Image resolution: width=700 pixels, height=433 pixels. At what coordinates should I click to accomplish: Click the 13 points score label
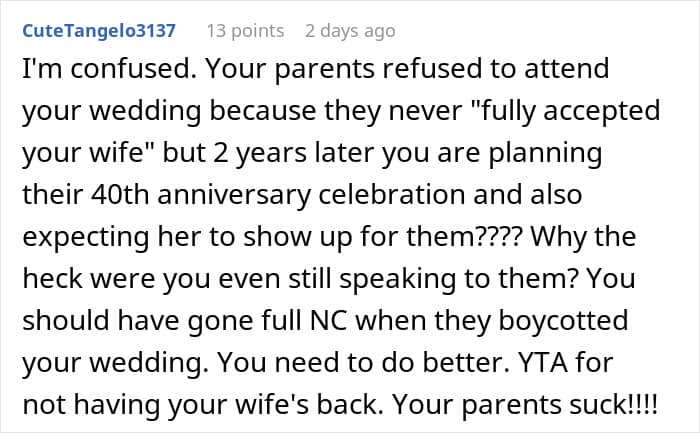point(245,31)
